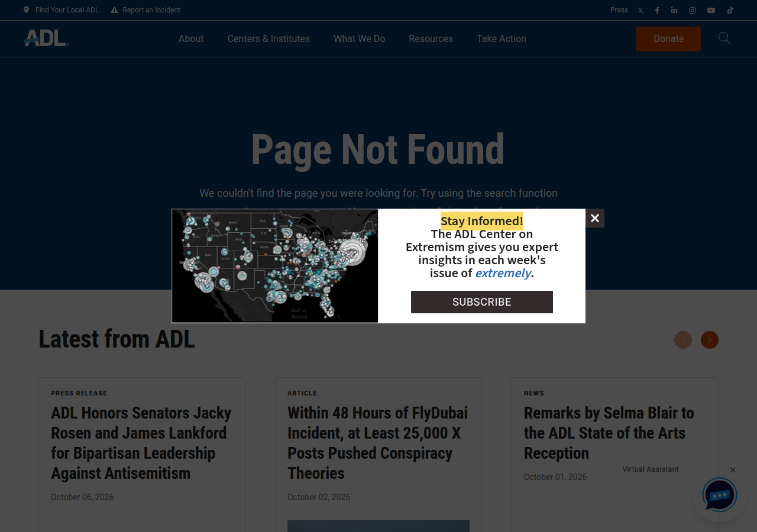This screenshot has width=757, height=532.
Task: Close the Stay Informed popup
Action: pyautogui.click(x=595, y=218)
